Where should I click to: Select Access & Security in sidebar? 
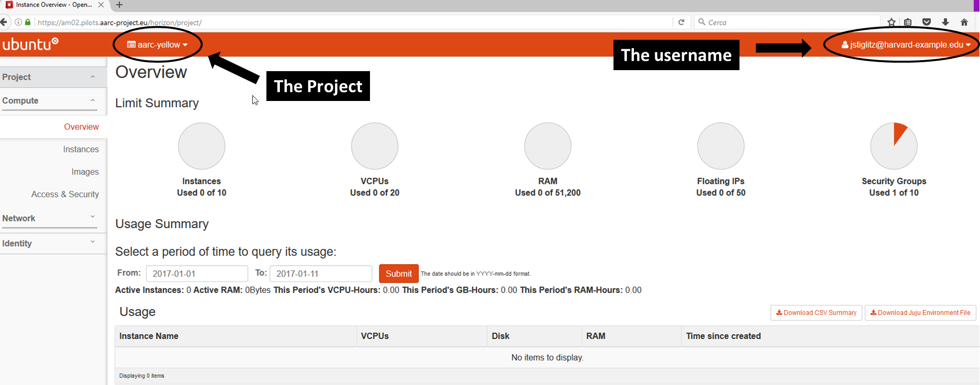tap(65, 194)
